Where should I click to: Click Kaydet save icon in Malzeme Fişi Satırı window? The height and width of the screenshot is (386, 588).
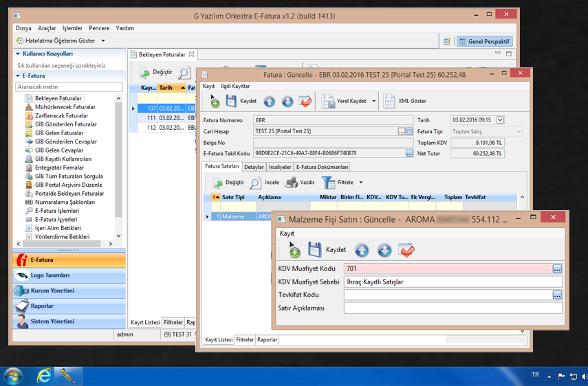click(314, 250)
